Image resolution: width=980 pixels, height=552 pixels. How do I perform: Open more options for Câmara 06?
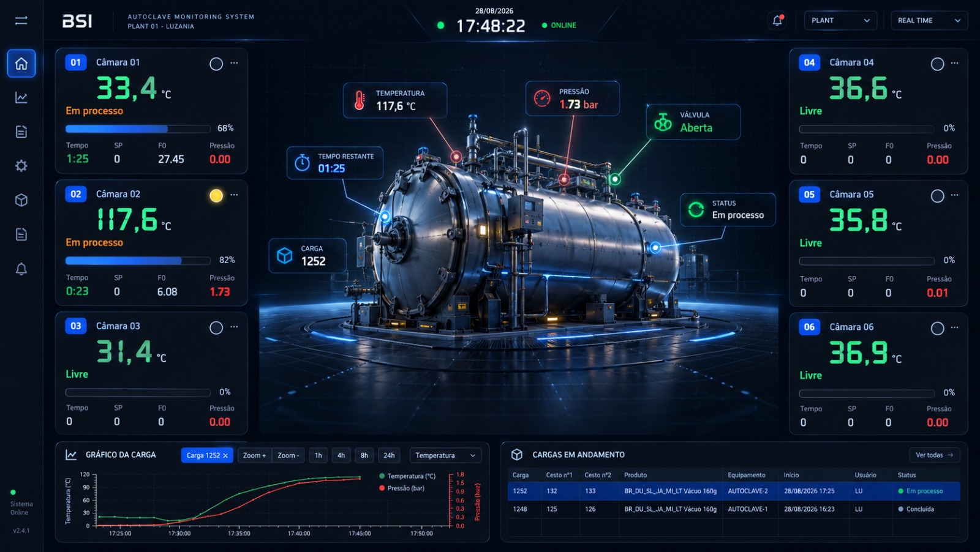[x=954, y=327]
